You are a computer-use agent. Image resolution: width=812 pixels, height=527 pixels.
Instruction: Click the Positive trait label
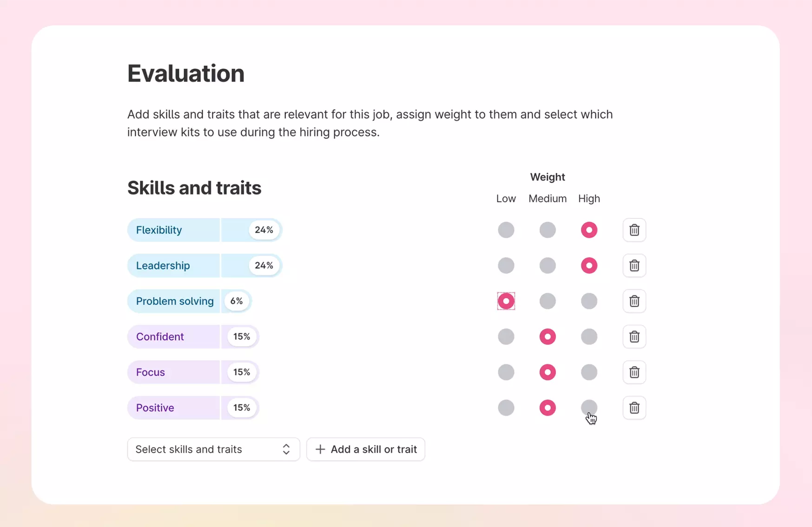(x=155, y=408)
